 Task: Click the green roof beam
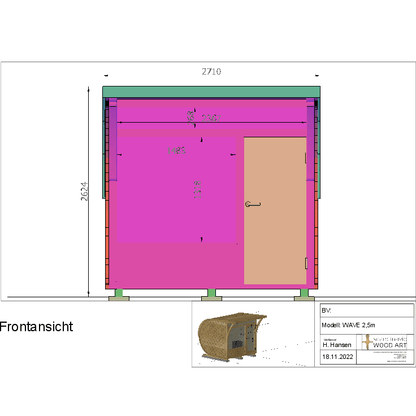point(211,92)
